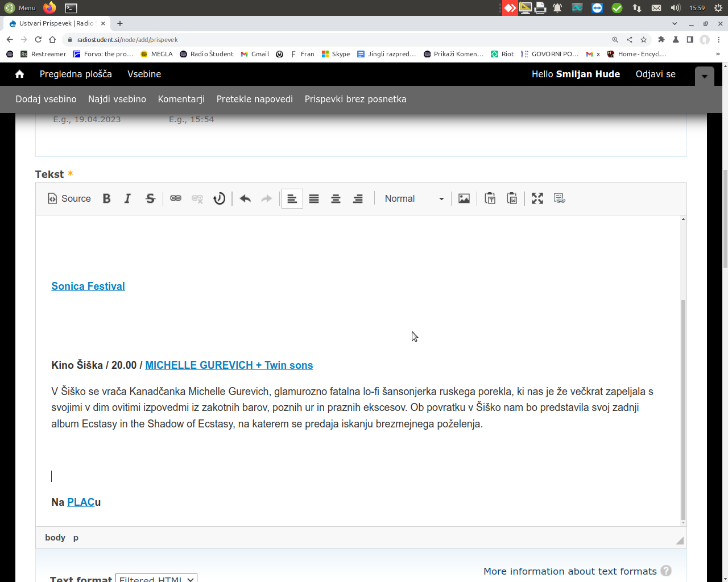Open the Komentarji menu item

click(x=181, y=99)
